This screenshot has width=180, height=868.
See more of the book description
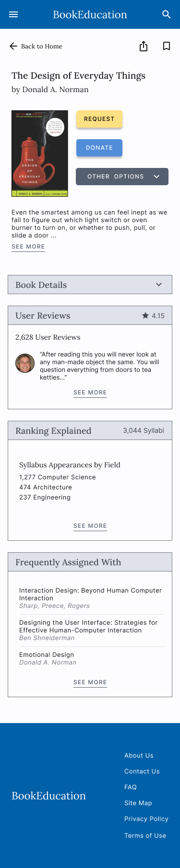(x=28, y=247)
